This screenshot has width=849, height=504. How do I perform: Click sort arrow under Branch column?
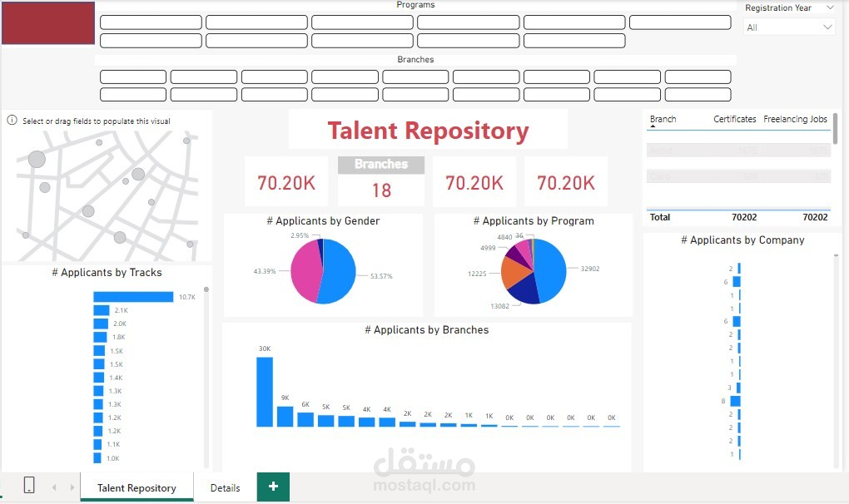point(653,126)
